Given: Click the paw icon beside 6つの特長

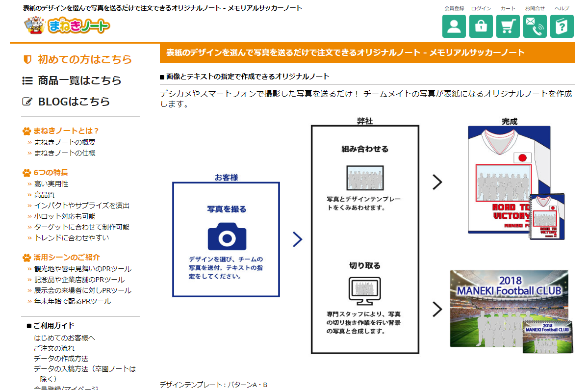Looking at the screenshot, I should click(x=26, y=173).
